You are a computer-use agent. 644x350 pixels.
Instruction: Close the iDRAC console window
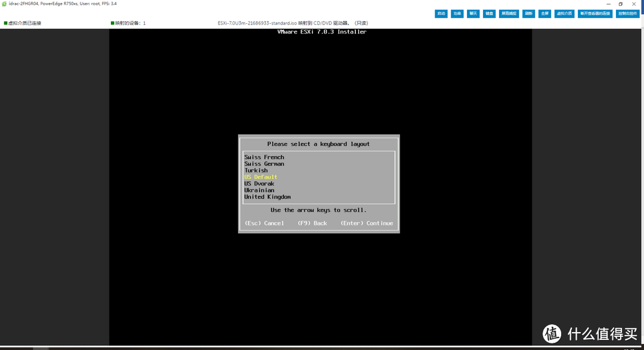coord(634,4)
